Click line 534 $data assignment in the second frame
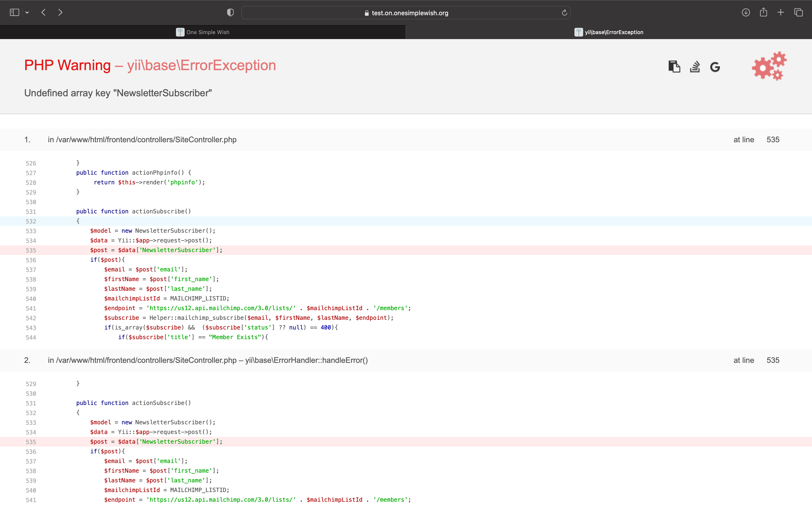Screen dimensions: 812x508 pos(151,432)
